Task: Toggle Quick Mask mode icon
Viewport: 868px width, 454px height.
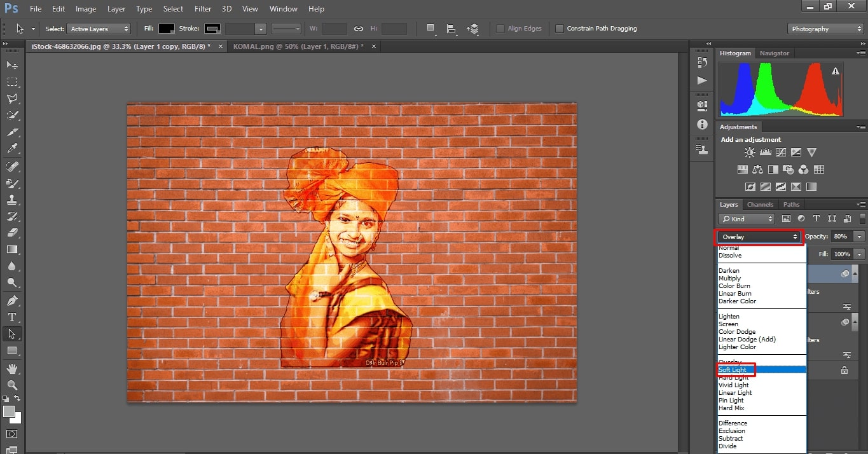Action: pyautogui.click(x=12, y=434)
